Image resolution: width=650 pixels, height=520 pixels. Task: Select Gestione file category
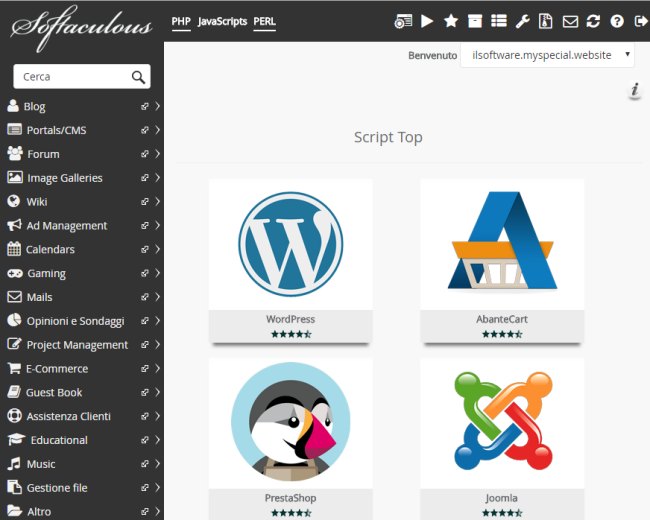[x=57, y=488]
